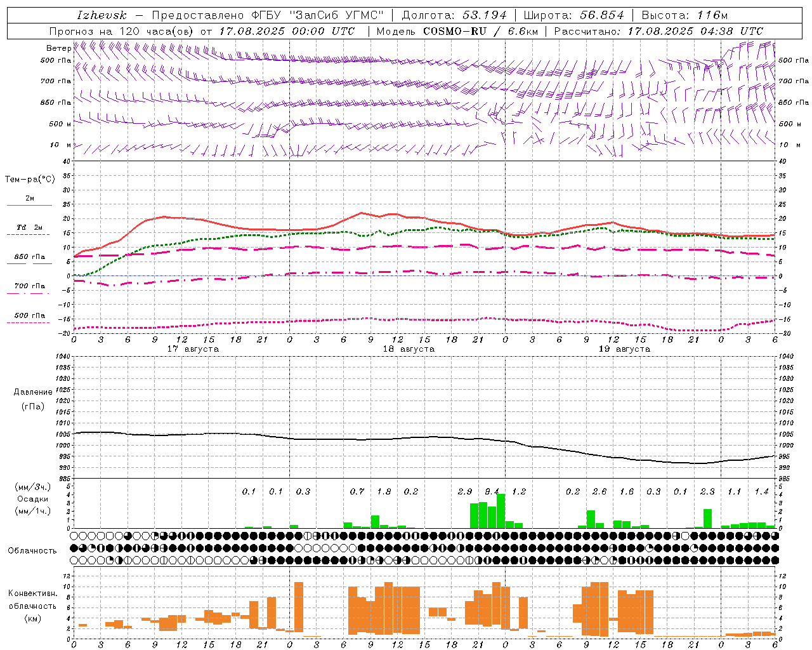Select the 2.6 precipitation value
Viewport: 812px width, 650px height.
coord(599,491)
